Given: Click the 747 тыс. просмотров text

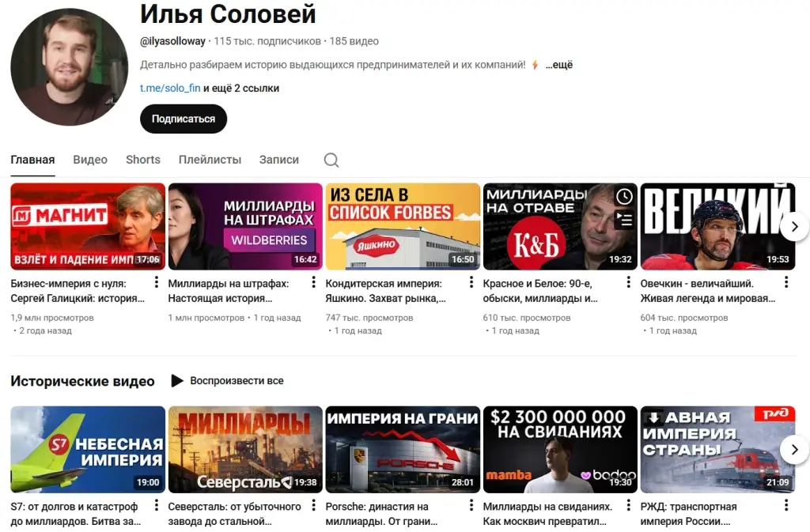Looking at the screenshot, I should (x=369, y=318).
